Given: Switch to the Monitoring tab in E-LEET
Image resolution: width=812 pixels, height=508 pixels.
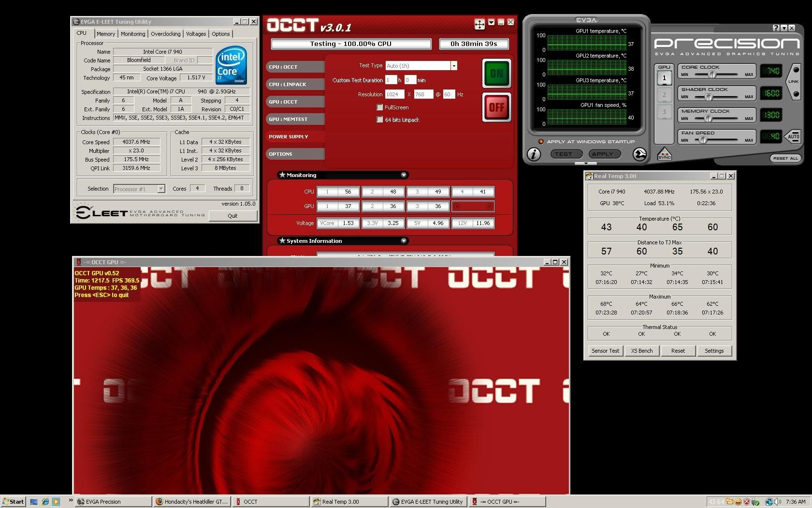Looking at the screenshot, I should click(133, 34).
